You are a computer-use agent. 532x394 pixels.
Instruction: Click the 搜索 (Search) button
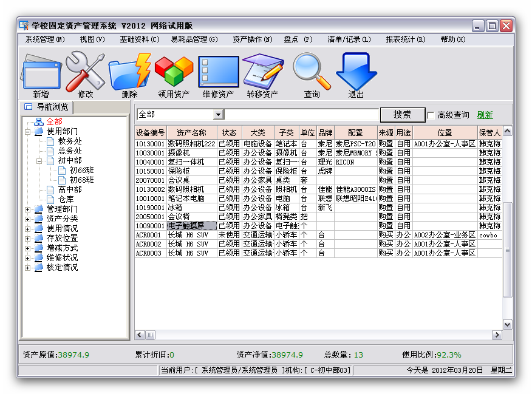coord(402,115)
